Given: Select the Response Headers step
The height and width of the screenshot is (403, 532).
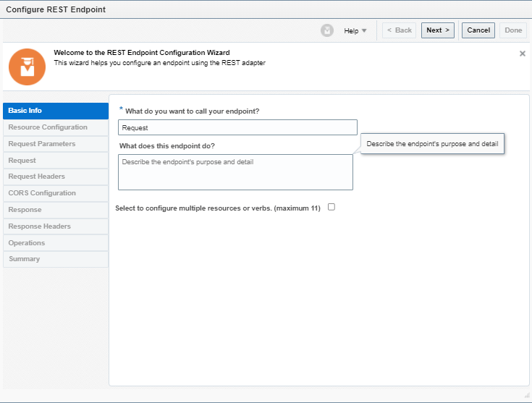Looking at the screenshot, I should [x=56, y=226].
